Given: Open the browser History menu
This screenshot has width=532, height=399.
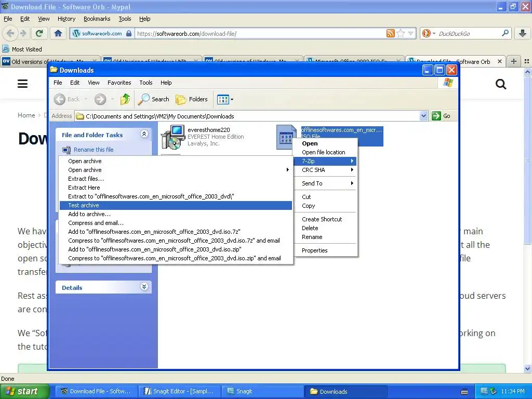Looking at the screenshot, I should click(66, 19).
